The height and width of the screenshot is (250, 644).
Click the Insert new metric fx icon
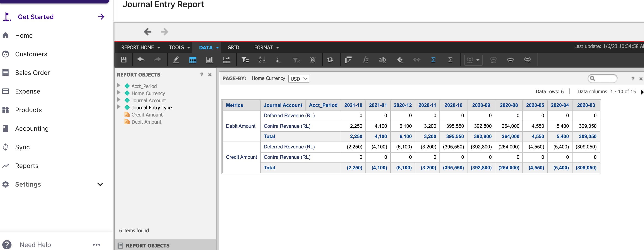coord(365,60)
